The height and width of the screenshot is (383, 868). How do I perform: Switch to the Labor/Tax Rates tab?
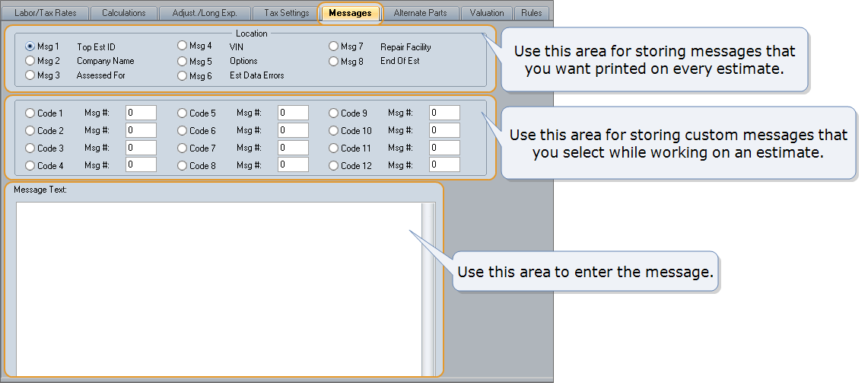tap(45, 13)
